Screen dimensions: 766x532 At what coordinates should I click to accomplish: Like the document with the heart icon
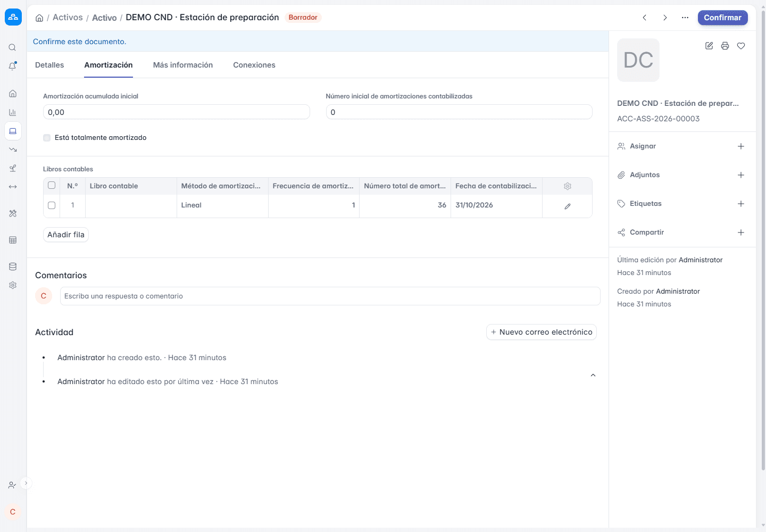741,46
